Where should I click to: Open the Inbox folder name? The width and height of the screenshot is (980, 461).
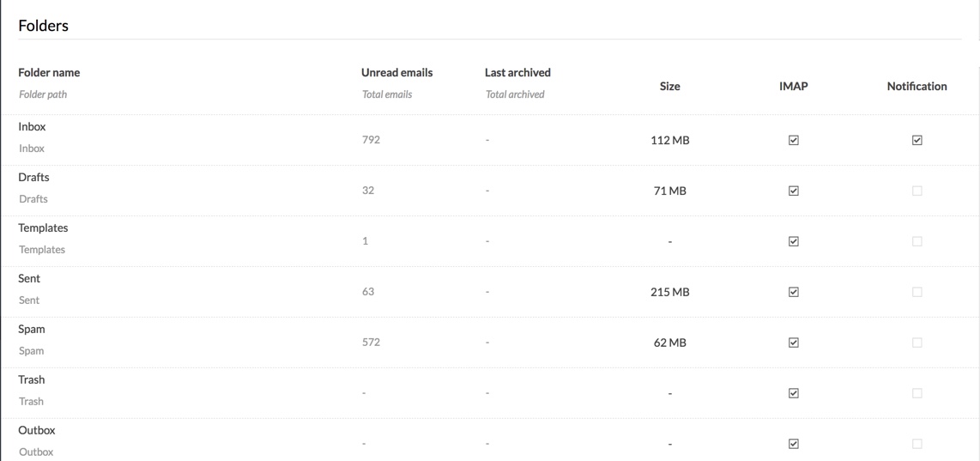coord(32,127)
